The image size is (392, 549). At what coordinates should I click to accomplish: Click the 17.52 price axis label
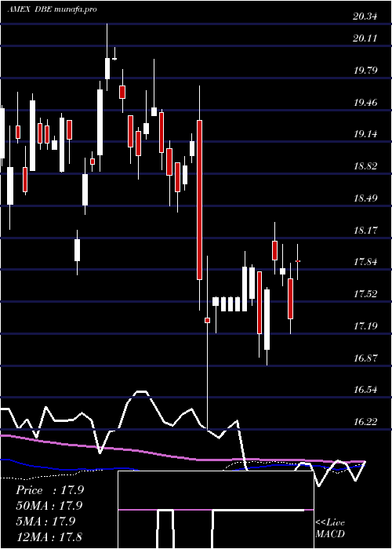tap(365, 294)
